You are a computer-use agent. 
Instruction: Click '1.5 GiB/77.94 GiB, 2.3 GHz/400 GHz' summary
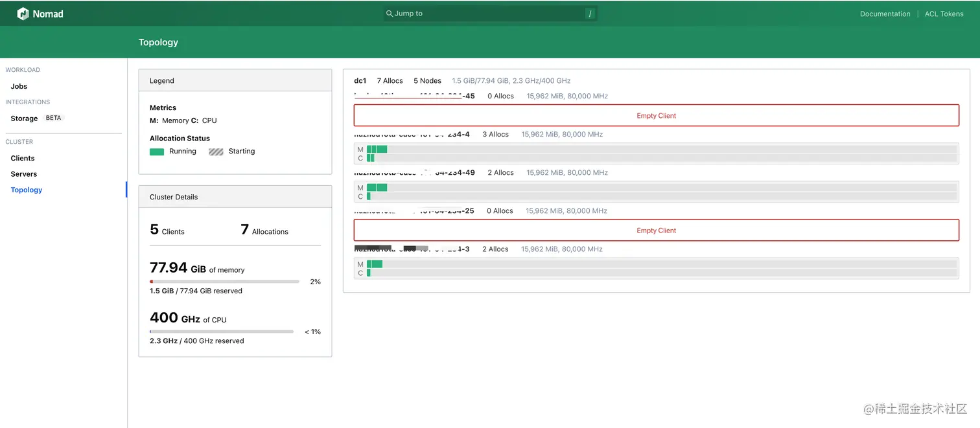click(511, 81)
